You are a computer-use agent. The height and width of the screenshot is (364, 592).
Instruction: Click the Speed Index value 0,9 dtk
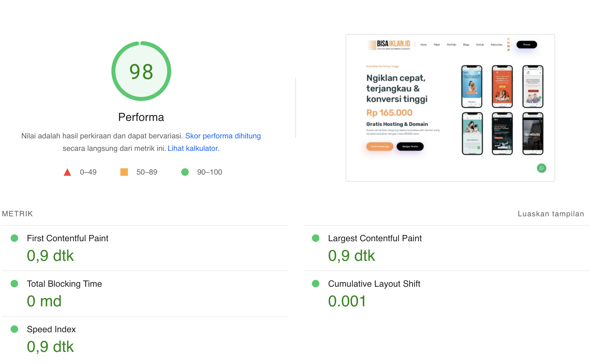point(50,347)
